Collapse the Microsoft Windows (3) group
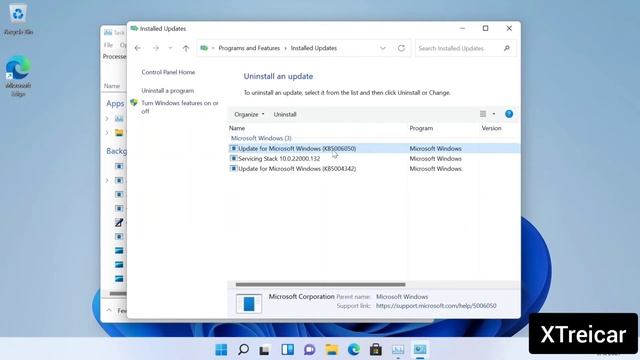640x360 pixels. click(x=261, y=138)
